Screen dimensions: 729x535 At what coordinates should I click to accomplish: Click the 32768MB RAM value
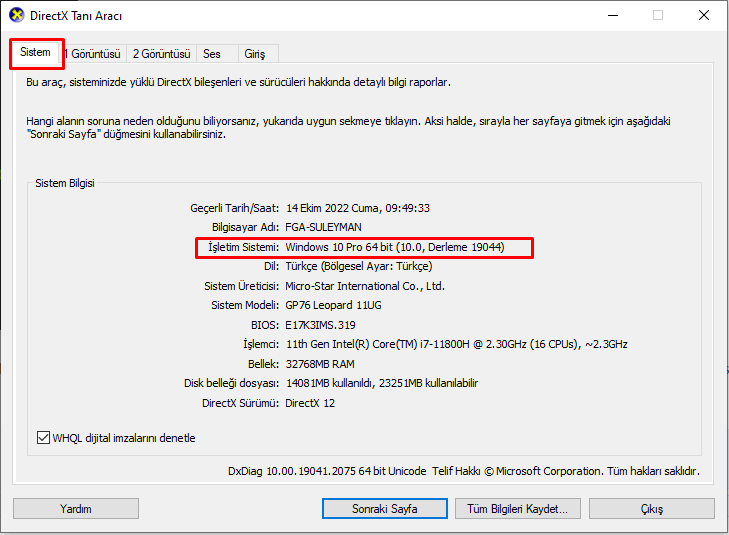[320, 364]
